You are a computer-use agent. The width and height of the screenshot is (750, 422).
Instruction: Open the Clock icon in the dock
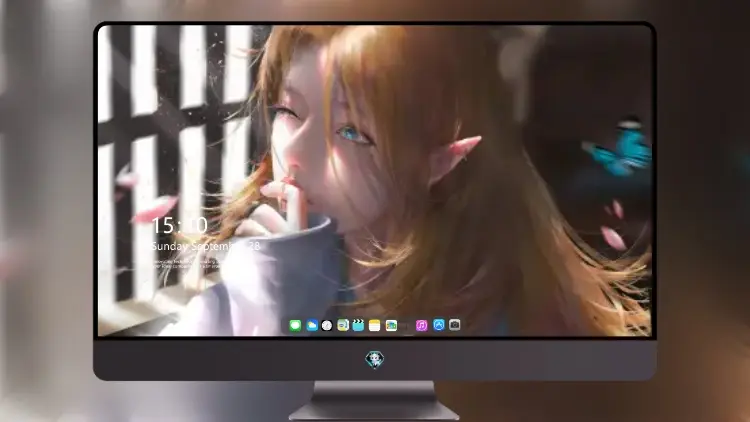327,325
